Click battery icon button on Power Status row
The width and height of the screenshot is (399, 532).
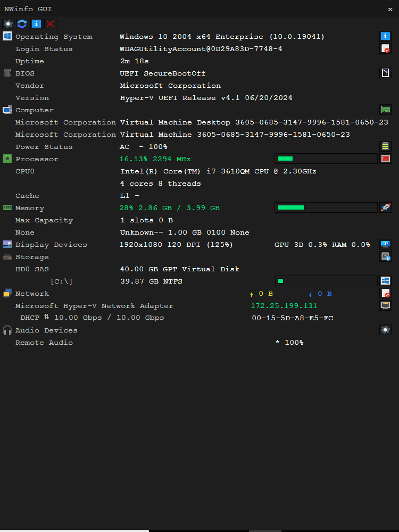[x=385, y=146]
